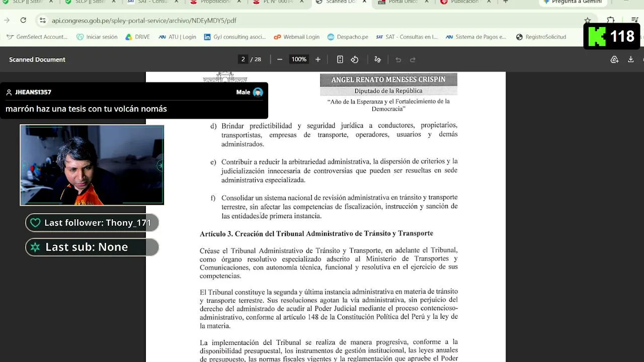This screenshot has width=644, height=362.
Task: Open the RegistroSolicitud bookmark
Action: (541, 37)
